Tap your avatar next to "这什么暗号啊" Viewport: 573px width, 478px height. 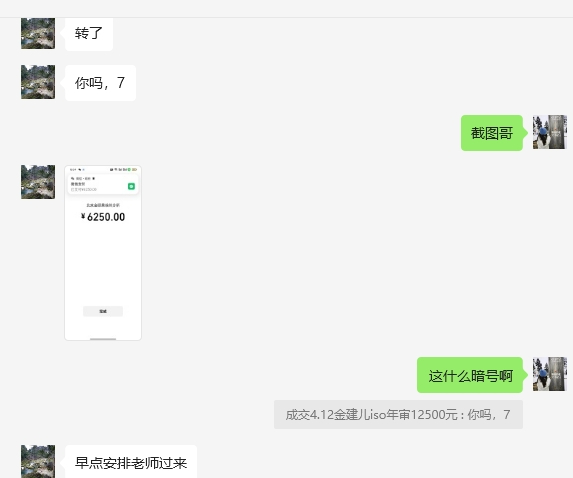(x=550, y=374)
